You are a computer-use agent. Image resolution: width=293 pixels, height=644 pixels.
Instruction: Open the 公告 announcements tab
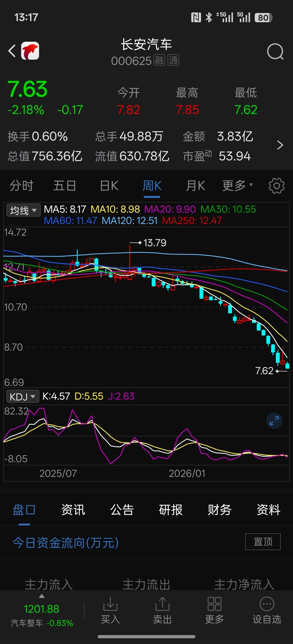coord(122,510)
